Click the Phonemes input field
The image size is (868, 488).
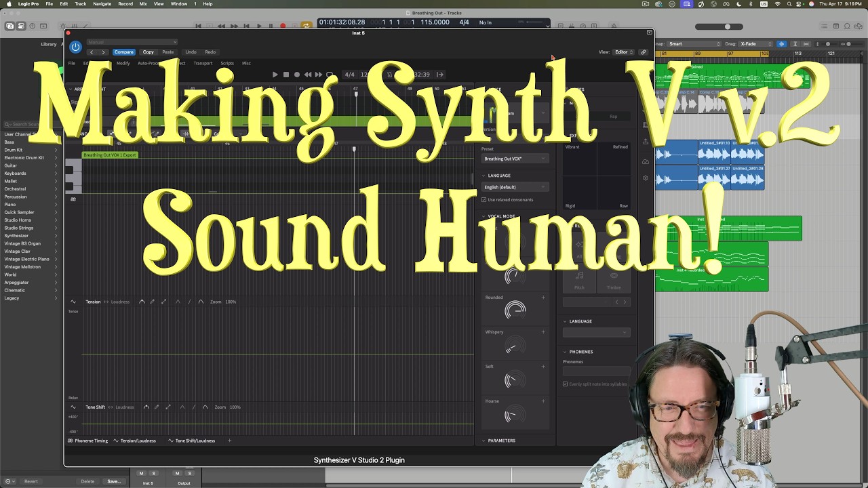tap(596, 371)
